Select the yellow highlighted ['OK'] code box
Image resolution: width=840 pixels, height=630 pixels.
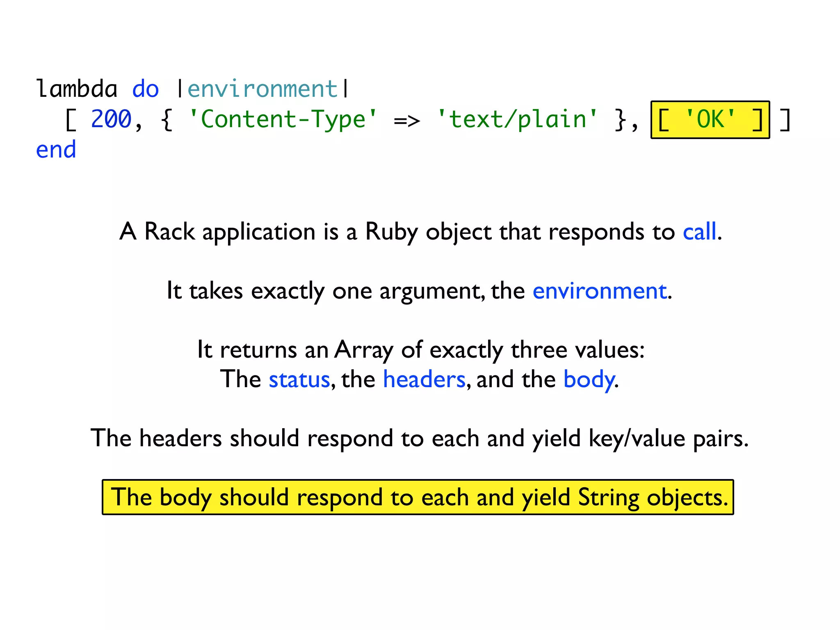click(710, 120)
